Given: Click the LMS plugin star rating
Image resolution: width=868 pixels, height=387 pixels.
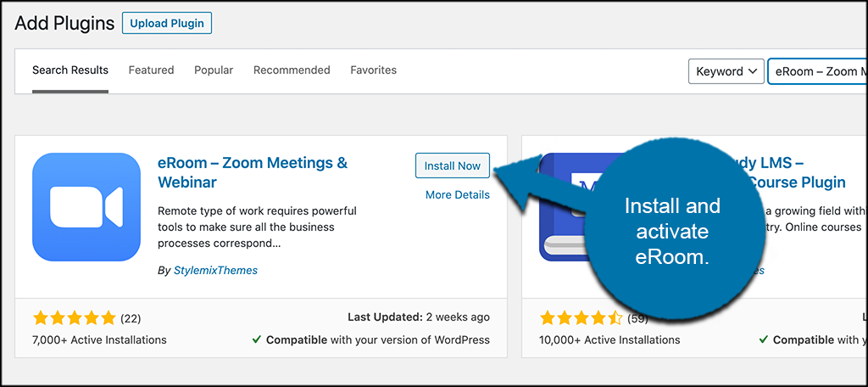Looking at the screenshot, I should [581, 318].
